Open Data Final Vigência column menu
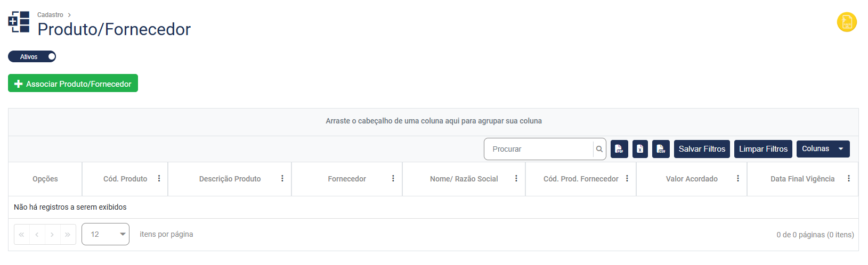This screenshot has width=868, height=265. pyautogui.click(x=848, y=179)
